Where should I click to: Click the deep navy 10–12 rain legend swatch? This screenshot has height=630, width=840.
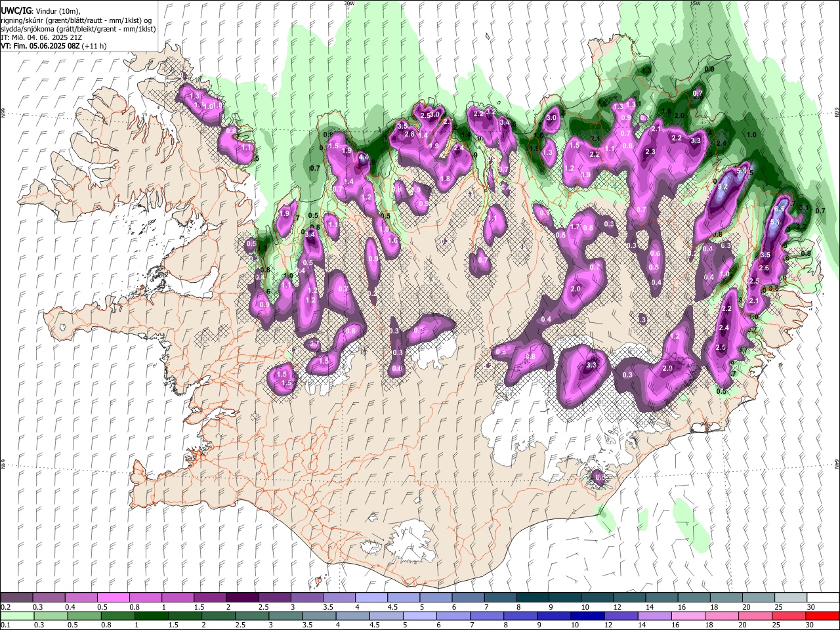pyautogui.click(x=587, y=616)
